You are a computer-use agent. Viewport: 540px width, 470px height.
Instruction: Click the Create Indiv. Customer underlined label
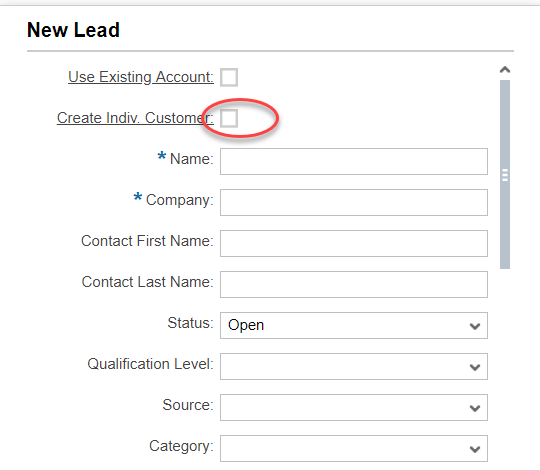pyautogui.click(x=135, y=118)
